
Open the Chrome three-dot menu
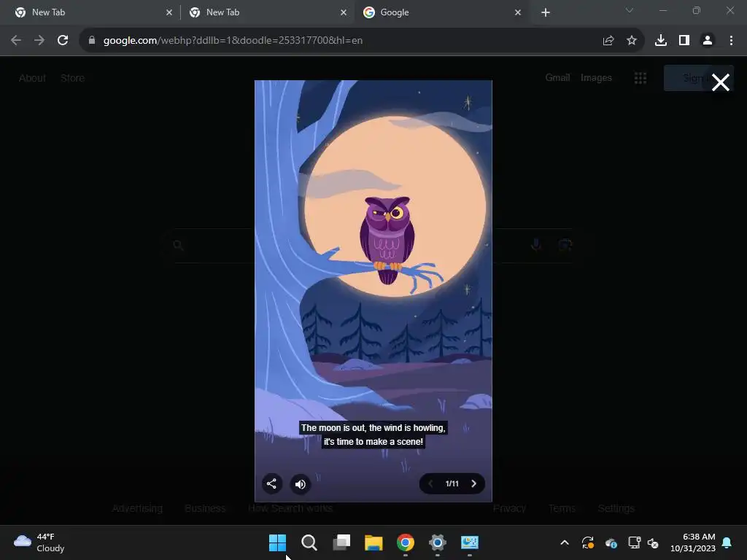pyautogui.click(x=731, y=41)
